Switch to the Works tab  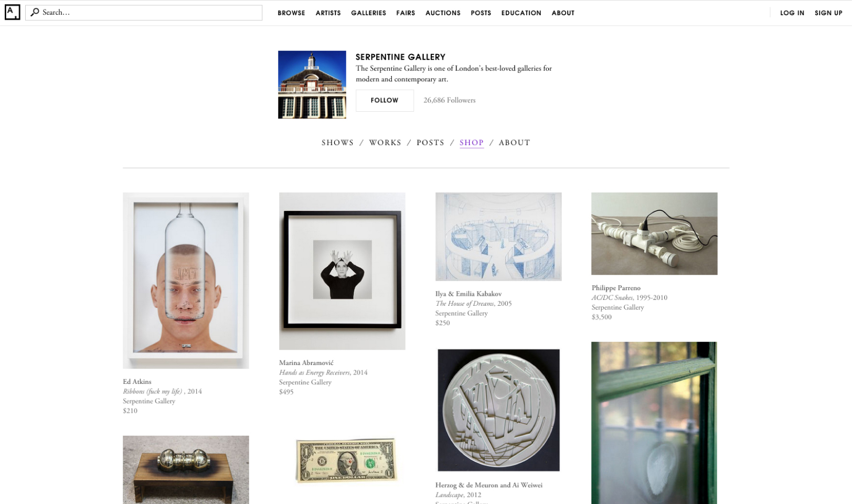[385, 143]
